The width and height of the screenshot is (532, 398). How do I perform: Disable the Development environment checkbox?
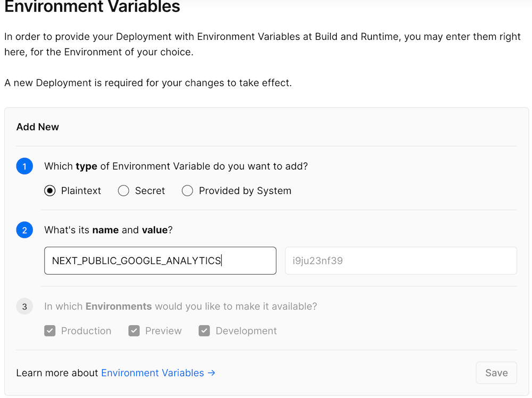tap(204, 331)
